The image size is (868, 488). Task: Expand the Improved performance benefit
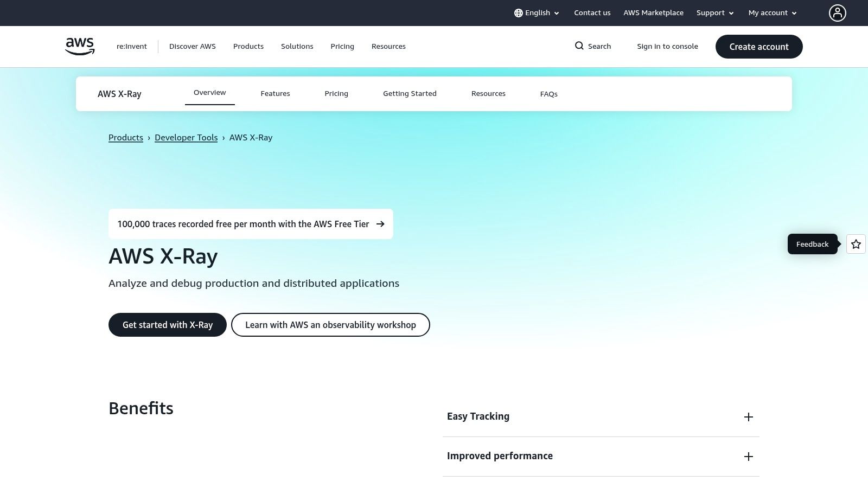[749, 457]
